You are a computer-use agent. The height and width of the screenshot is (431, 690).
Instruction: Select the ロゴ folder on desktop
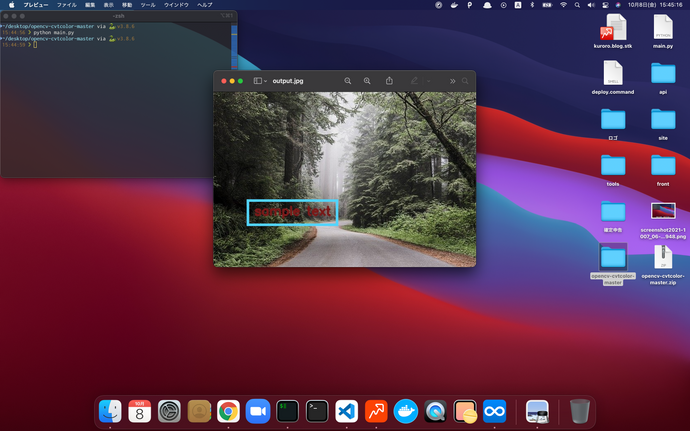point(613,124)
